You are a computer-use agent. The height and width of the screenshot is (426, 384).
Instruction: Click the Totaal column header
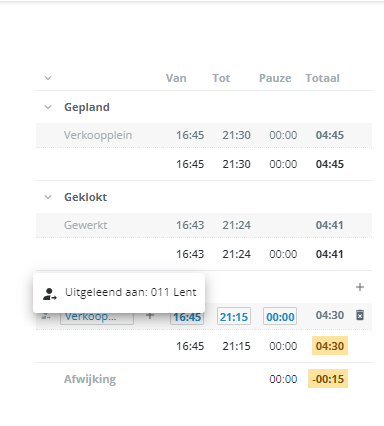click(x=322, y=78)
